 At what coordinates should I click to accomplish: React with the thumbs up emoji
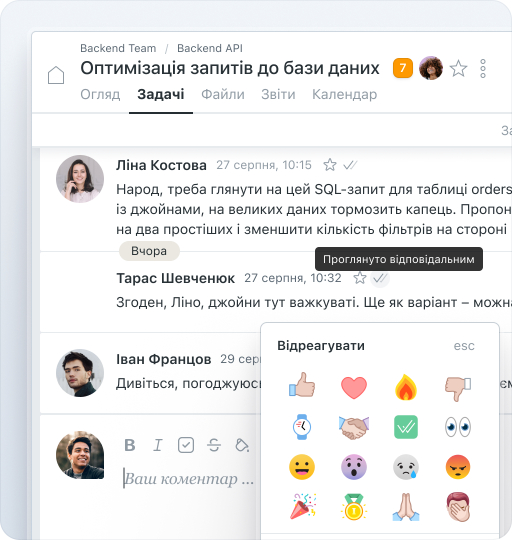[302, 385]
